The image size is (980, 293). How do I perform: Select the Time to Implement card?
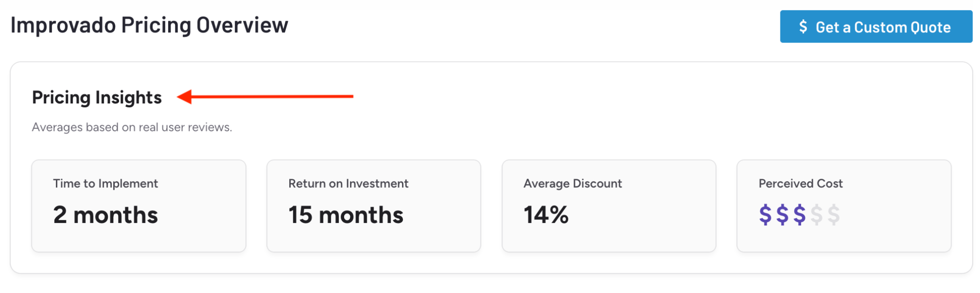tap(139, 206)
